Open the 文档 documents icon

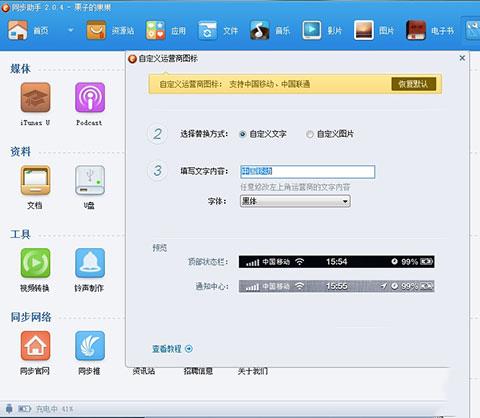coord(35,180)
